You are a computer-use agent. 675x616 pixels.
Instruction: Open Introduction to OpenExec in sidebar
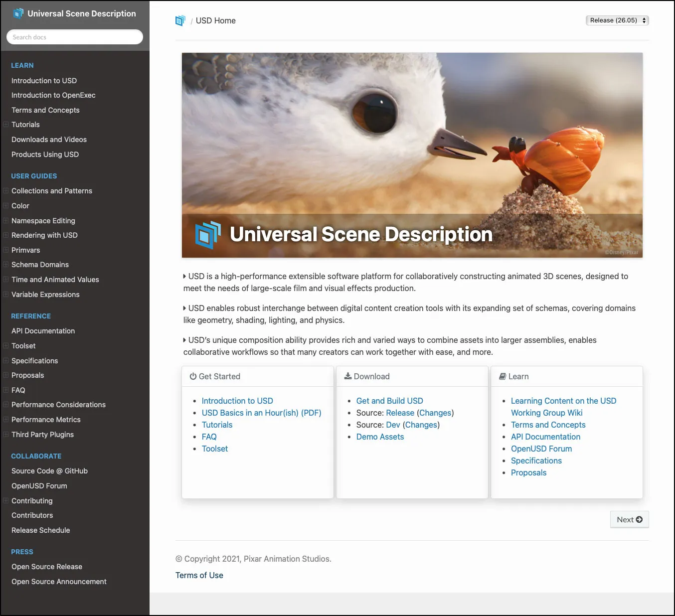[53, 95]
